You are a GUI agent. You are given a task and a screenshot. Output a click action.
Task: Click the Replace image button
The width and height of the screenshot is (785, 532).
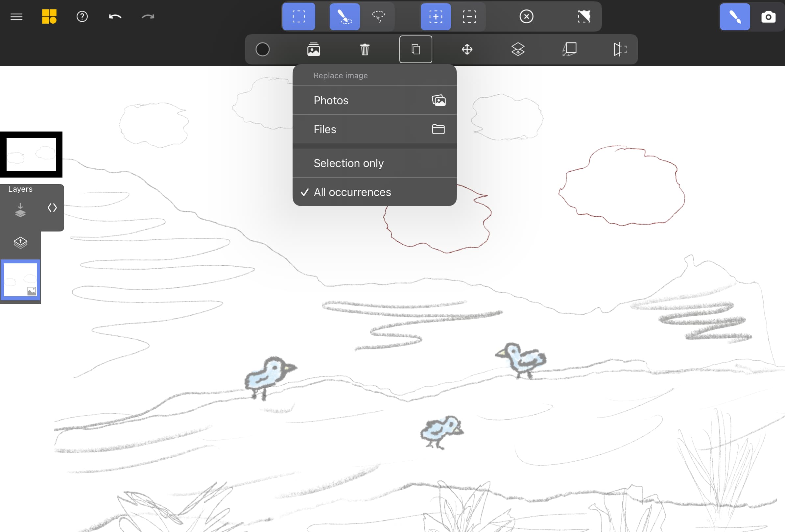[313, 49]
